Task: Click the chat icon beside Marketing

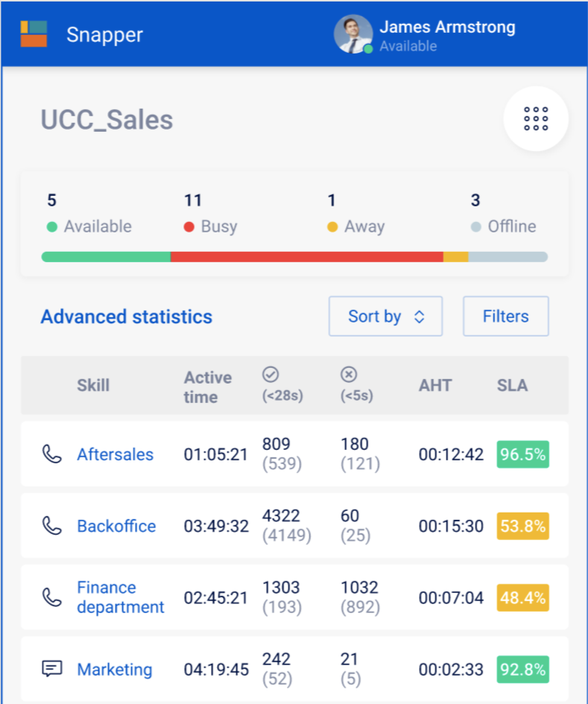Action: tap(51, 669)
